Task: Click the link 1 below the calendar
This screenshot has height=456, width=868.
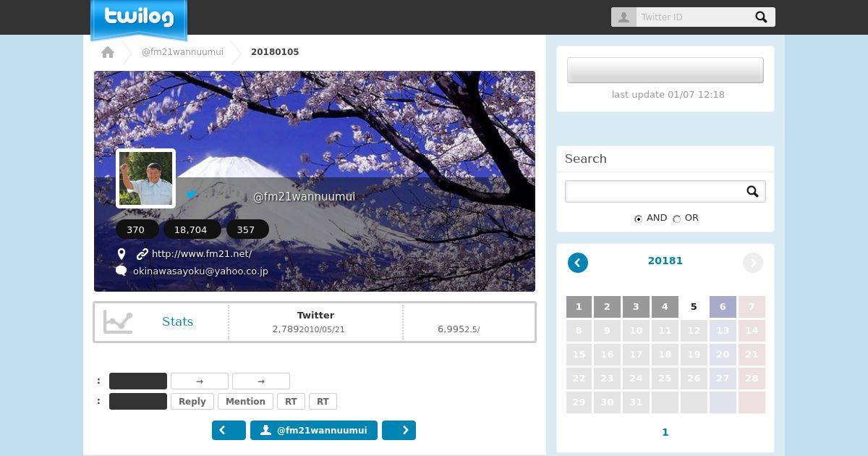Action: (665, 432)
